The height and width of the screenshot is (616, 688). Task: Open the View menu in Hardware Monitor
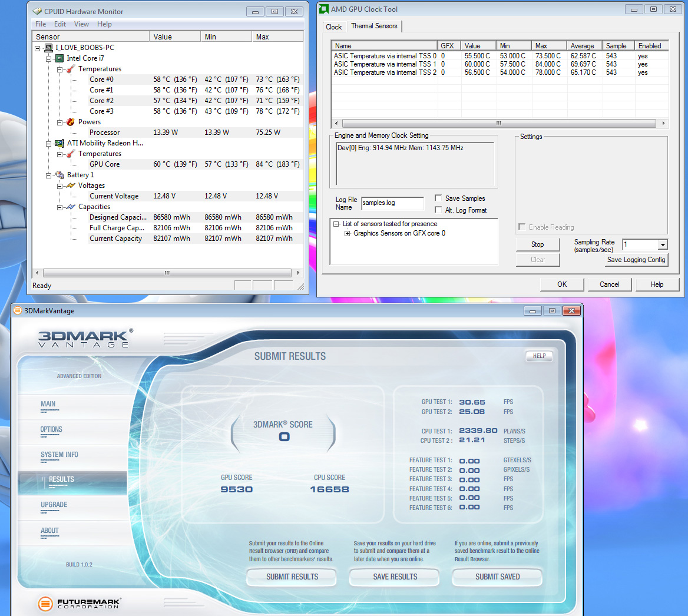81,24
